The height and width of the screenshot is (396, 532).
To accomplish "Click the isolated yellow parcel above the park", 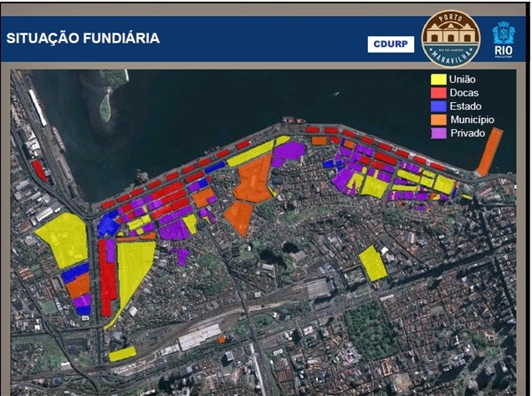I will point(373,264).
